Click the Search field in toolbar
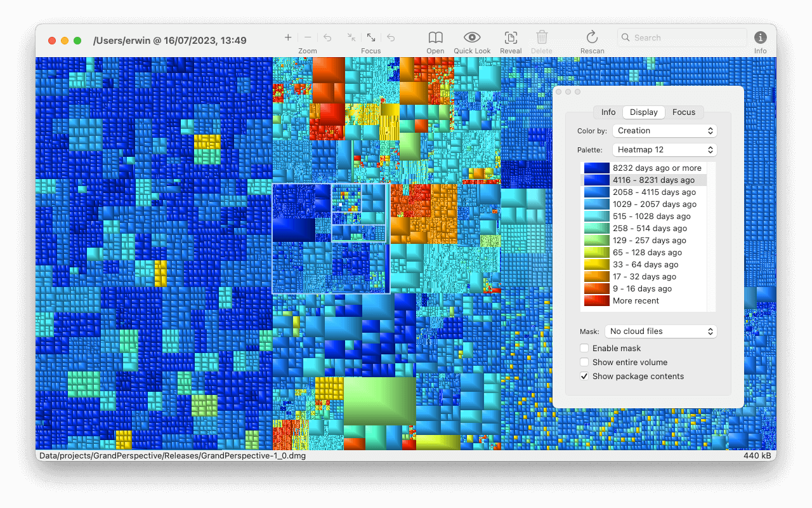Viewport: 812px width, 508px height. coord(682,37)
